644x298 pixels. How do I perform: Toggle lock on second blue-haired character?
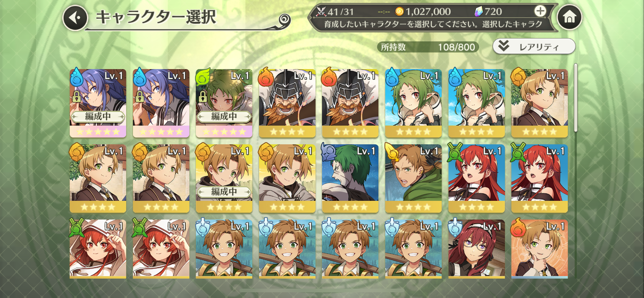click(139, 97)
